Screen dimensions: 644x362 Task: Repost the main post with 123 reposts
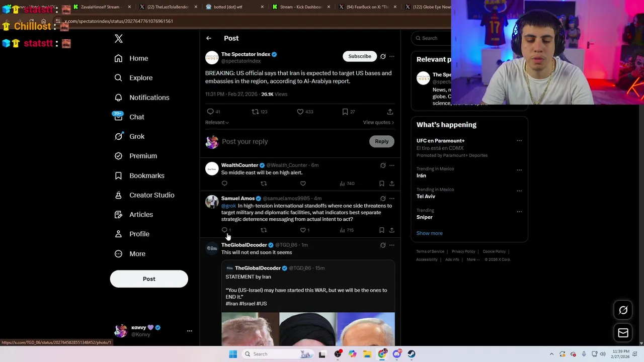tap(255, 112)
